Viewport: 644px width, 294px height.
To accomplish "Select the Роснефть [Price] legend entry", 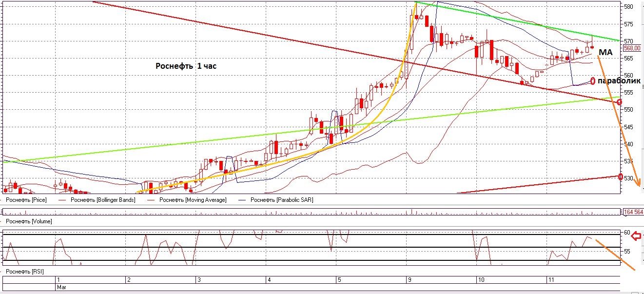I will tap(26, 200).
